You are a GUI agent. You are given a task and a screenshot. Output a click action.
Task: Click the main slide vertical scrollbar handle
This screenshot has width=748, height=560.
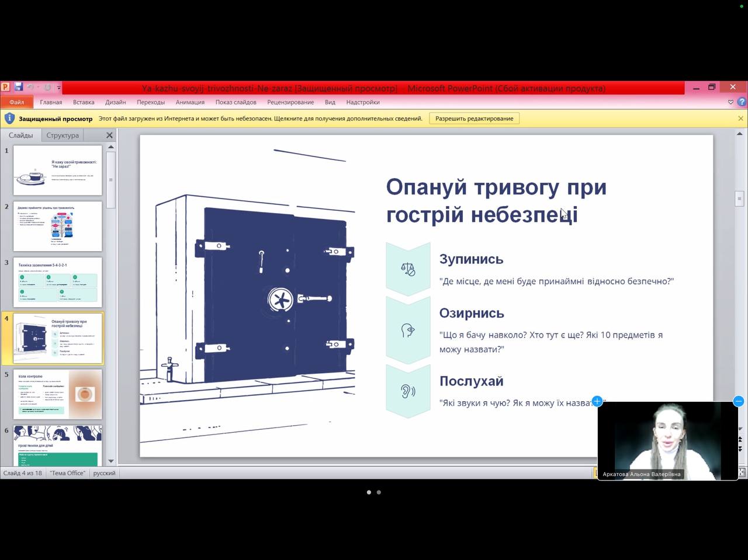click(739, 199)
